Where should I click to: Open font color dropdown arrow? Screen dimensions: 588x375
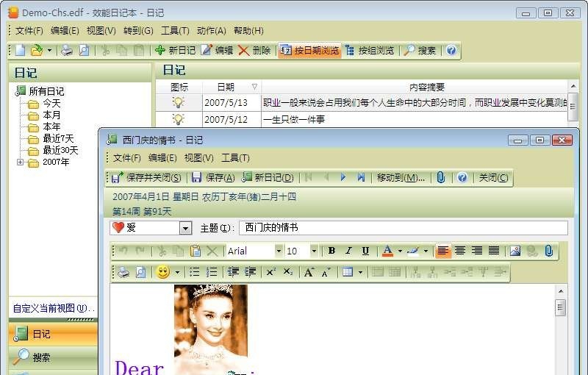tap(400, 251)
